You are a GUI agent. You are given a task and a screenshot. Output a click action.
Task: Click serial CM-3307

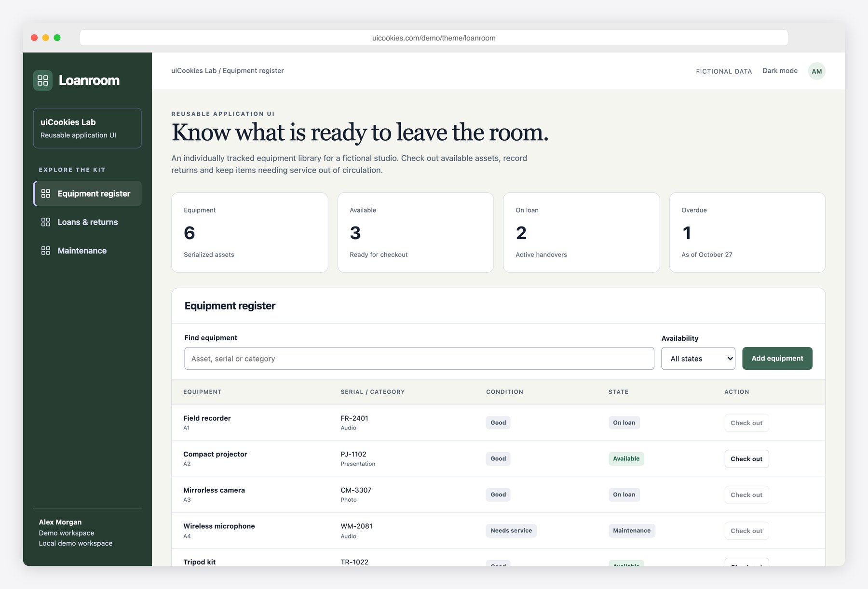356,490
